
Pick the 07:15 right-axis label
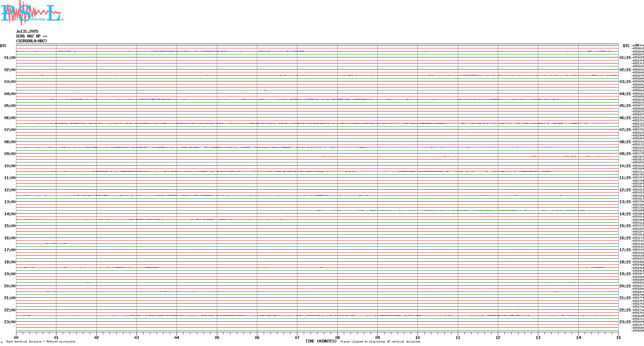pos(625,130)
